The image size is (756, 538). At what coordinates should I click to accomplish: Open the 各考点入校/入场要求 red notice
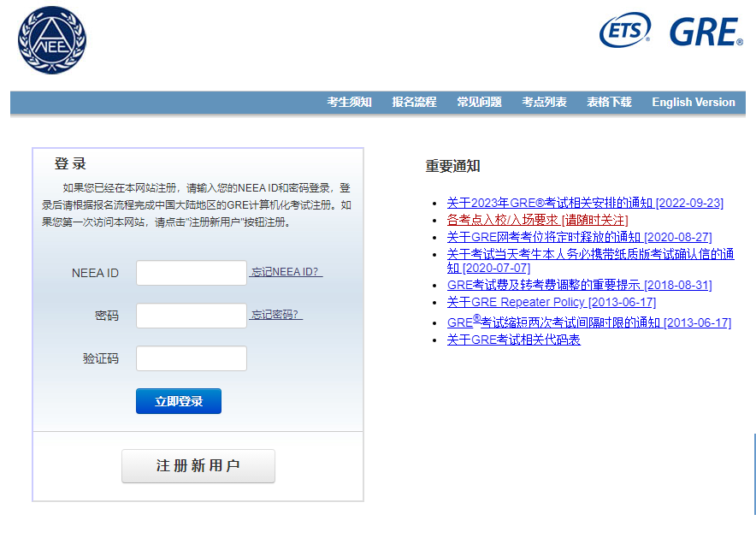[x=537, y=220]
